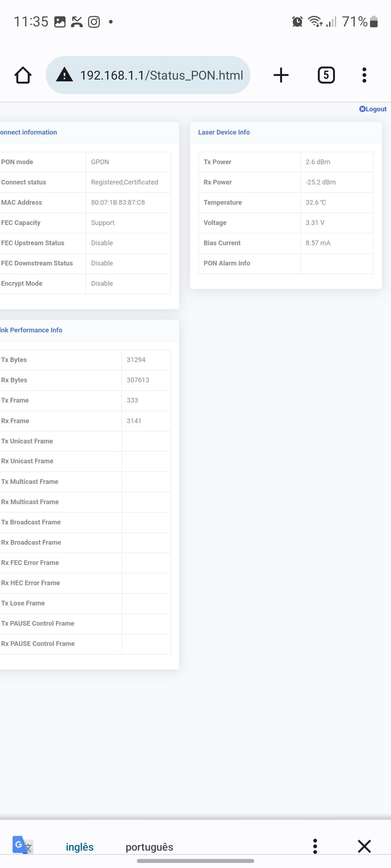Tap the insecure site warning triangle
This screenshot has height=868, width=391.
pos(64,75)
